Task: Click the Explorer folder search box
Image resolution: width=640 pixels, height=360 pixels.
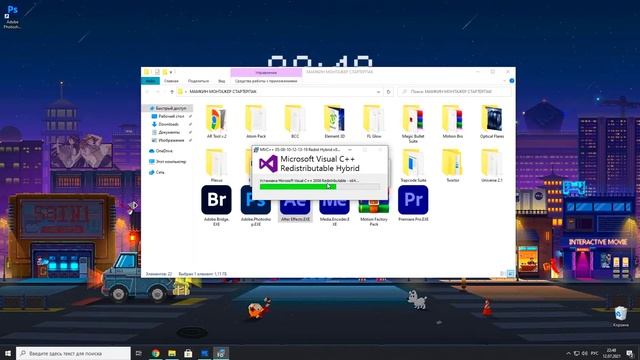Action: (454, 92)
